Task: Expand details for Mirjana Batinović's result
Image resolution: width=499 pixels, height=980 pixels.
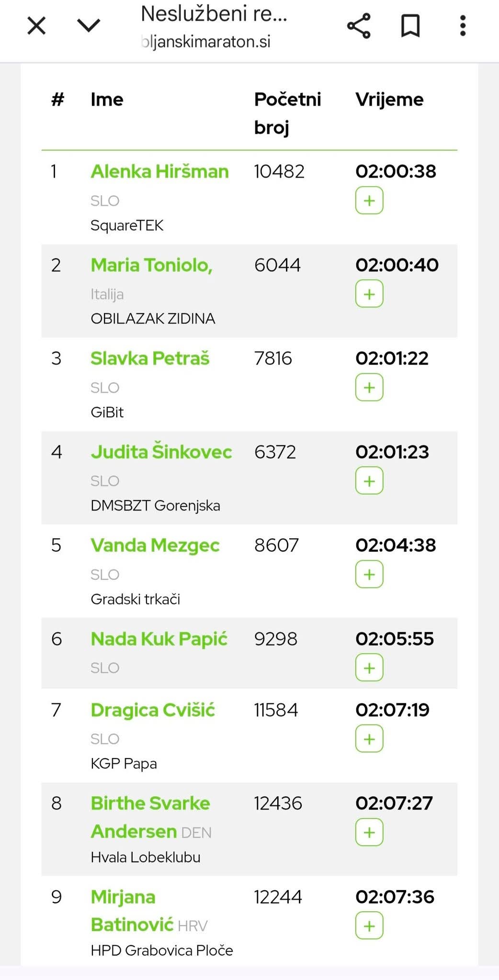Action: point(369,926)
